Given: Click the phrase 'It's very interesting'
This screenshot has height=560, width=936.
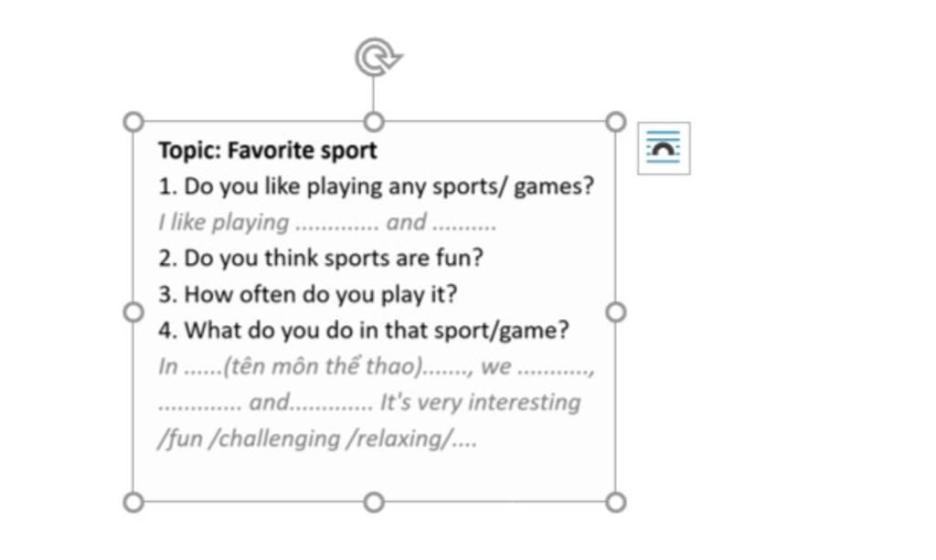Looking at the screenshot, I should [x=481, y=403].
